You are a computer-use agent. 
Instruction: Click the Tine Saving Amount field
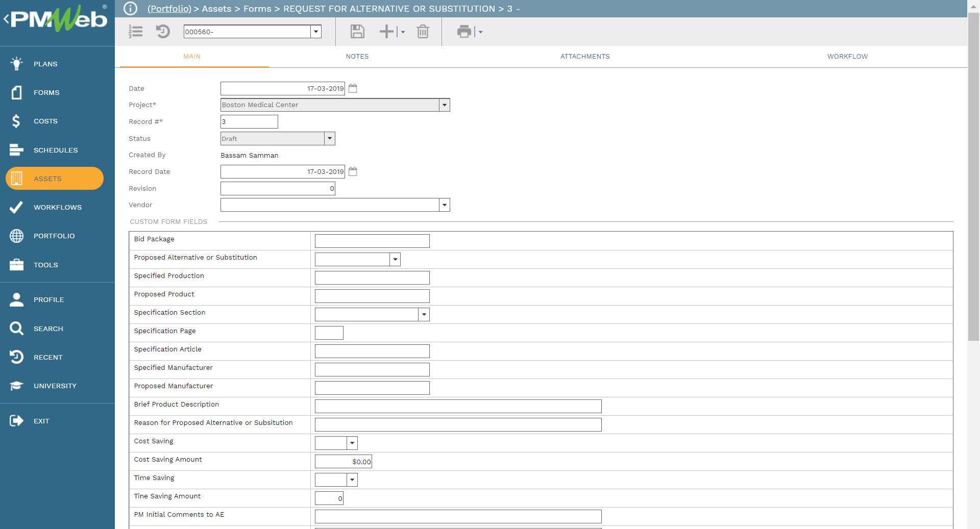pos(329,498)
